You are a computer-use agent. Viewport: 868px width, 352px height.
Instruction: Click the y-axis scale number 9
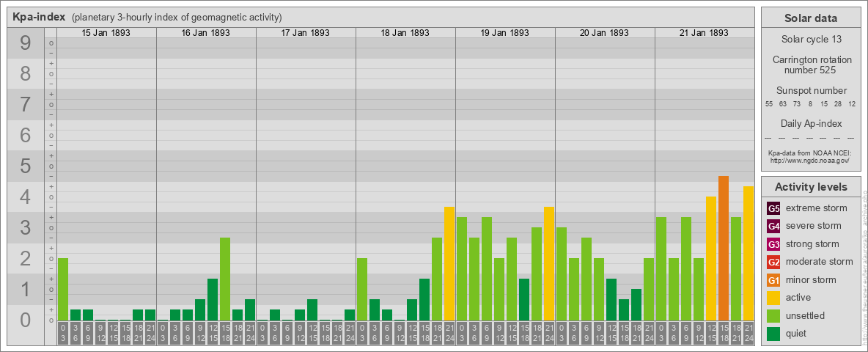point(25,43)
